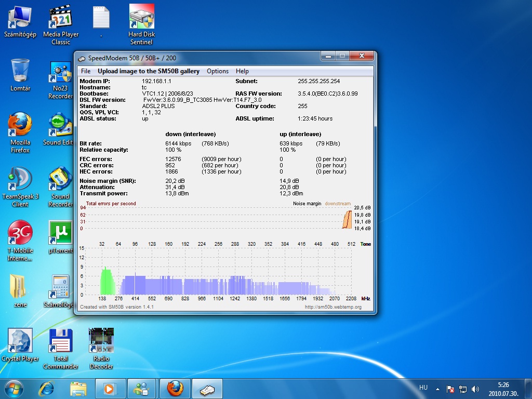
Task: Switch to Firefox in the taskbar
Action: point(175,389)
